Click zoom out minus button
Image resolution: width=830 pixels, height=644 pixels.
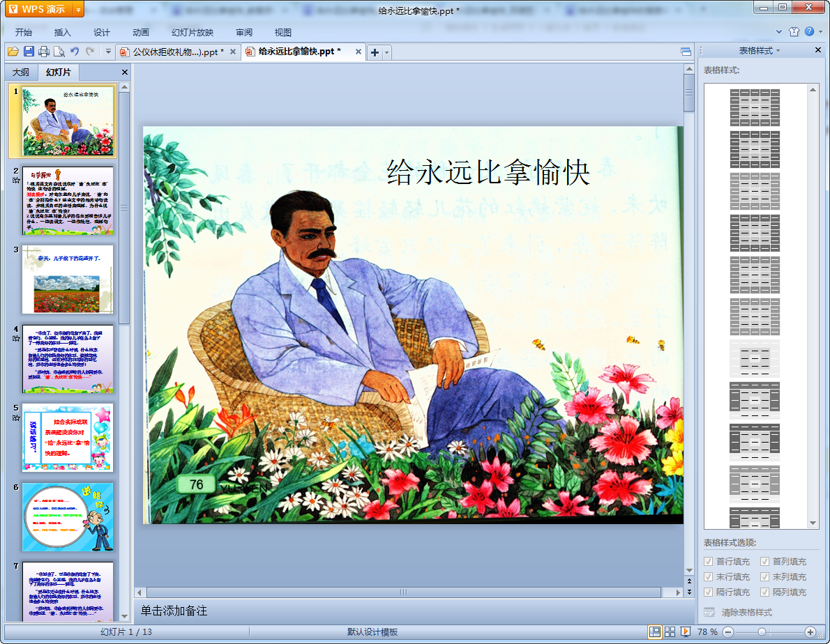click(728, 632)
